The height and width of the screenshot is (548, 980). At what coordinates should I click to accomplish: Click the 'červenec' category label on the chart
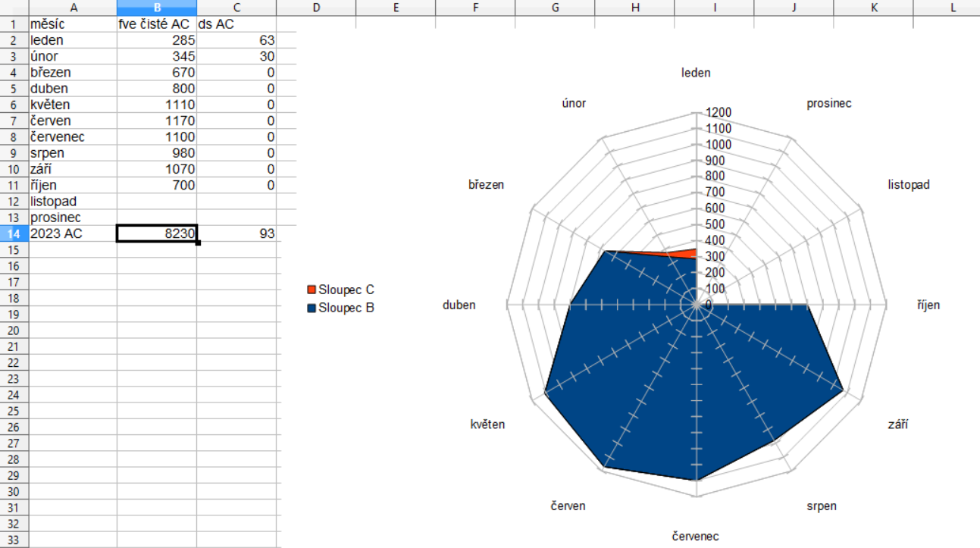(696, 536)
